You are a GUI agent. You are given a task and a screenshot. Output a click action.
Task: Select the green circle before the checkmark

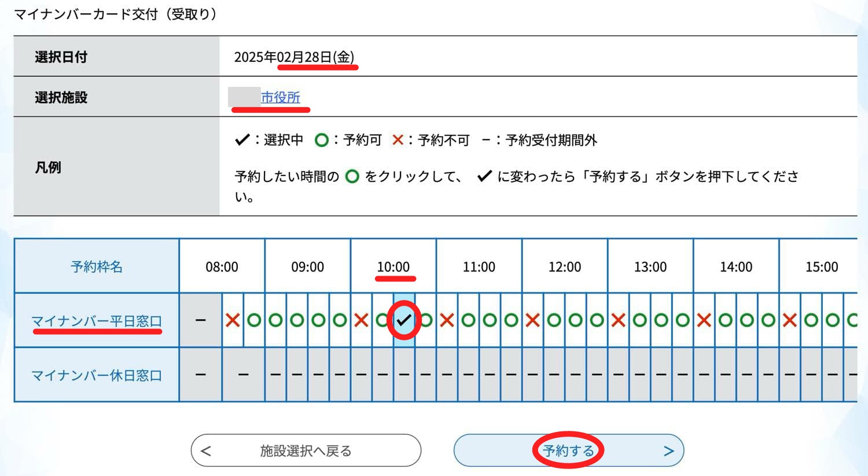tap(382, 320)
